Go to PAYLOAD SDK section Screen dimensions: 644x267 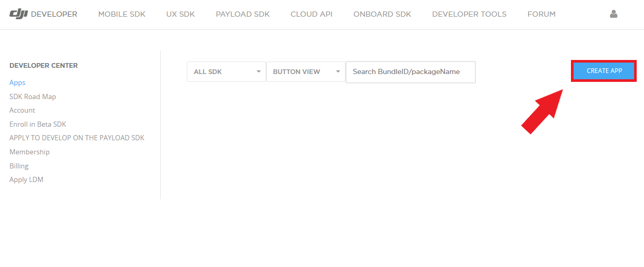[x=243, y=14]
